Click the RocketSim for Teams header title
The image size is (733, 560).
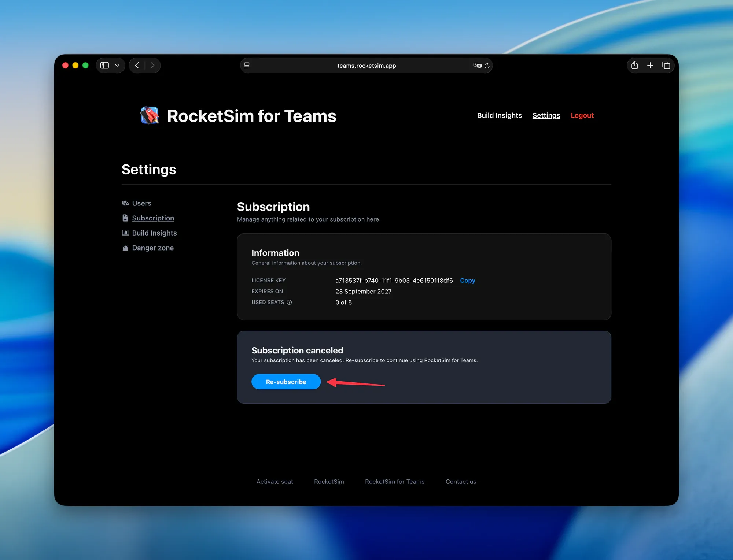pyautogui.click(x=251, y=116)
